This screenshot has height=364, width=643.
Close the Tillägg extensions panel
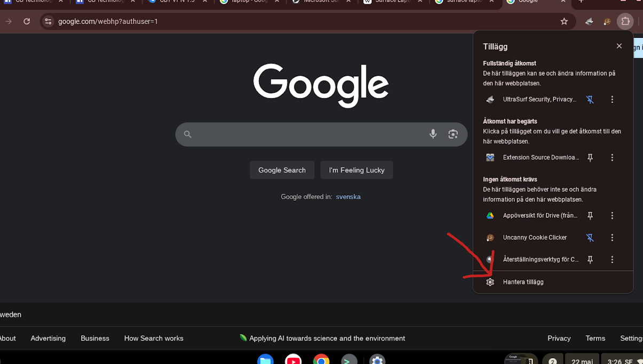click(x=619, y=46)
